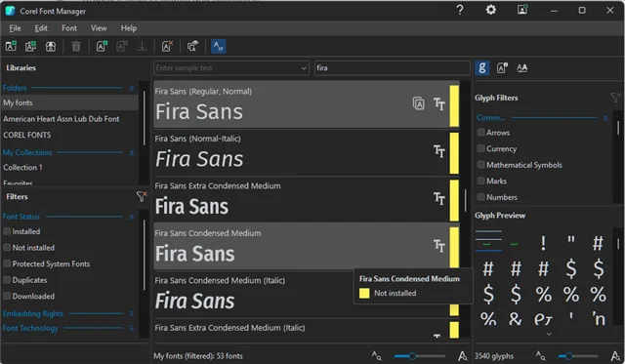Adjust the glyph preview size slider
This screenshot has width=625, height=364.
(x=578, y=355)
